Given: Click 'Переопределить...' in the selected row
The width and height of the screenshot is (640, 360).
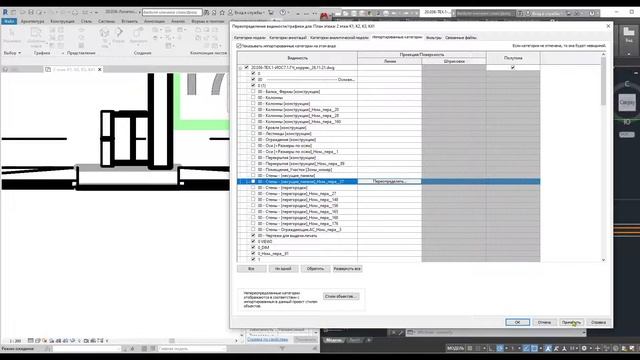Looking at the screenshot, I should 389,181.
